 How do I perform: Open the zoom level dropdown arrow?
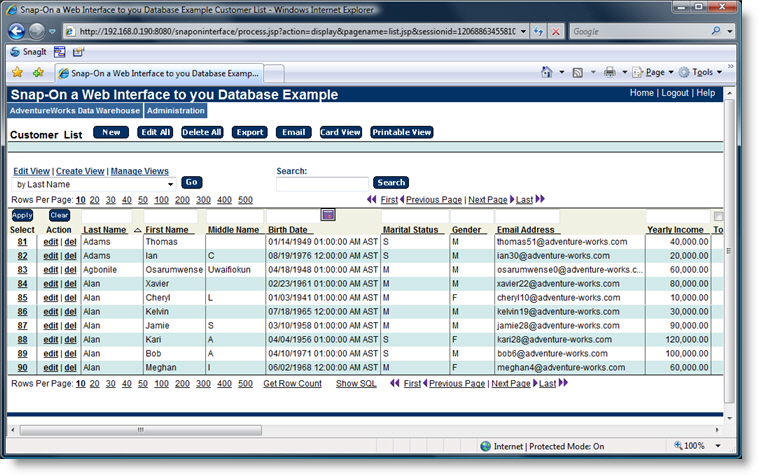click(718, 446)
